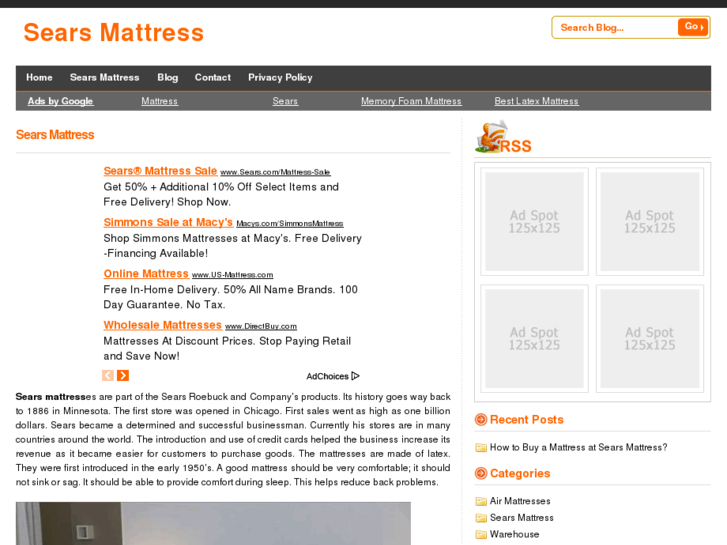Click the AdChoices triangle icon
This screenshot has height=545, width=727.
(356, 376)
